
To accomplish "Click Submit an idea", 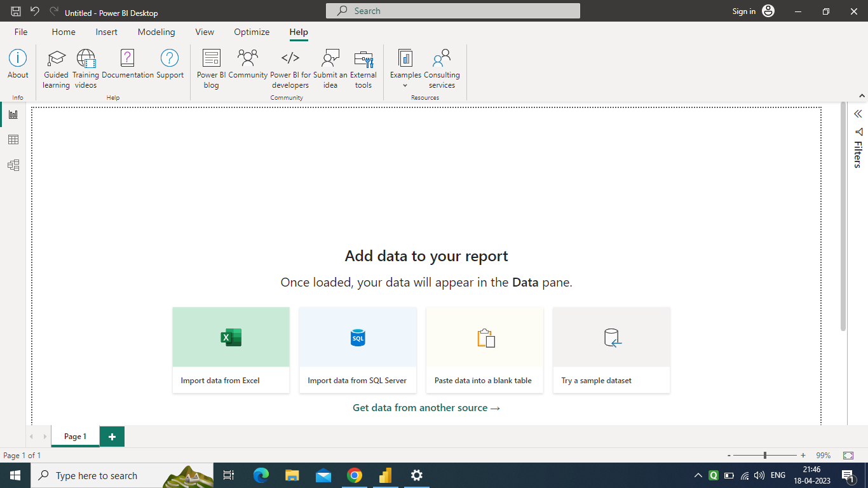I will point(330,69).
